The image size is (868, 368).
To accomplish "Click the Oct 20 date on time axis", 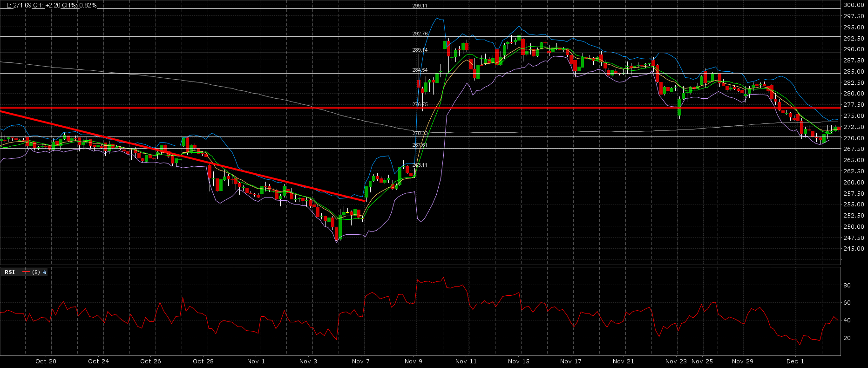I will (46, 361).
